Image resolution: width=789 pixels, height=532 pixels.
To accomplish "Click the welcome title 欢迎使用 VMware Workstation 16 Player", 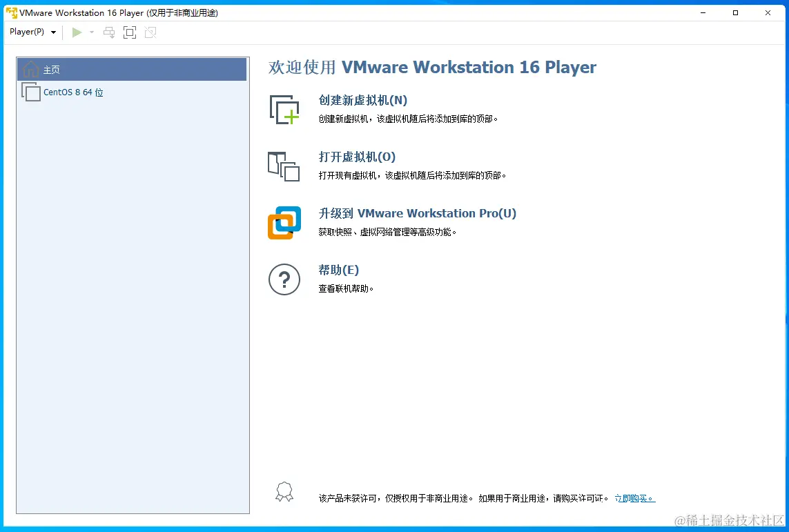I will point(432,68).
